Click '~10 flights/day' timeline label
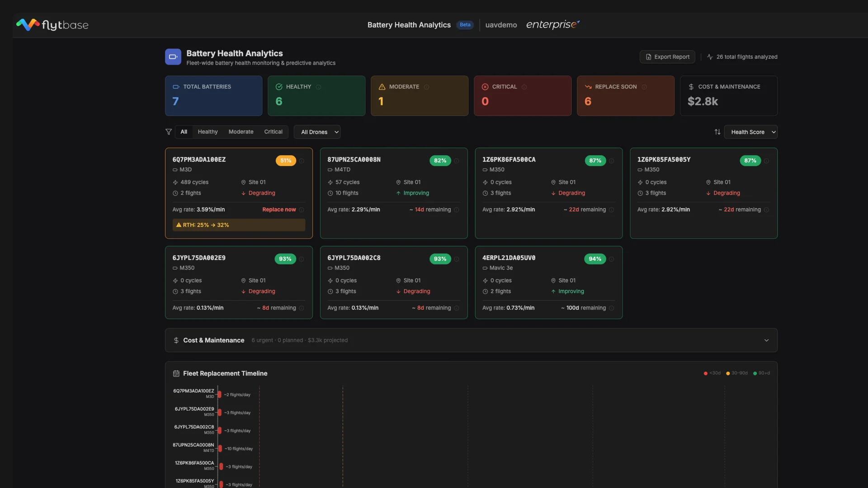Viewport: 868px width, 488px height. (239, 449)
